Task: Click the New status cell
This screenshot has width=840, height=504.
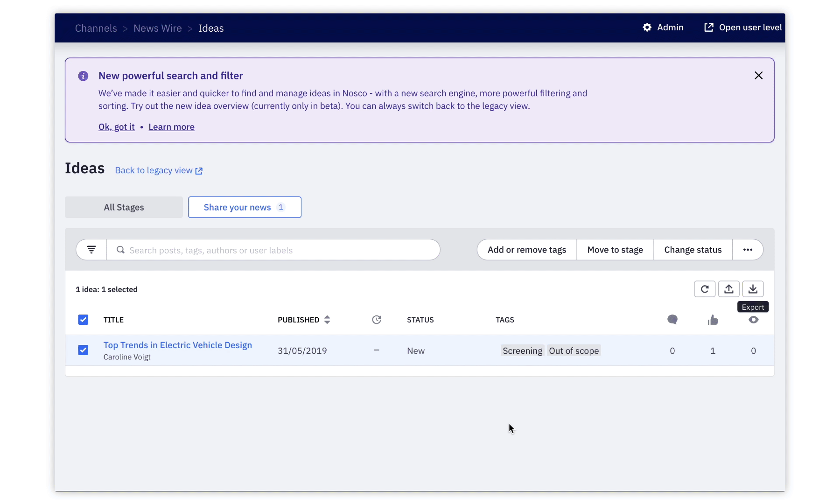Action: pyautogui.click(x=416, y=350)
